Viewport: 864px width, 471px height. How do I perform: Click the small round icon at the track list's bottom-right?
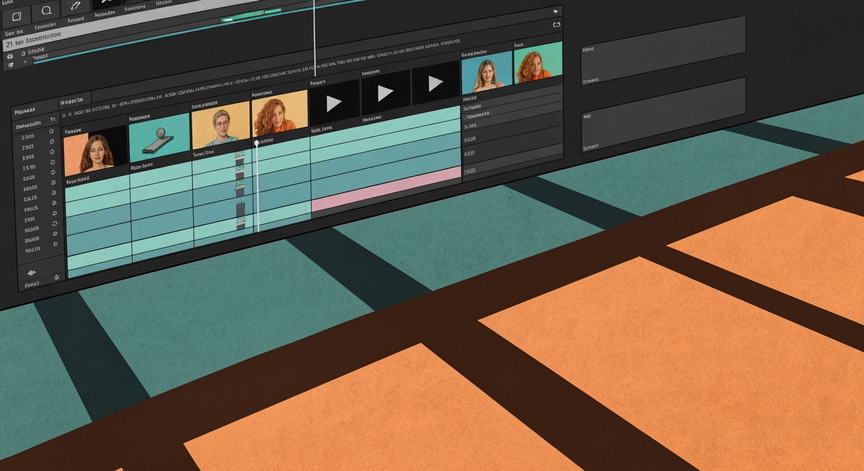(x=57, y=278)
